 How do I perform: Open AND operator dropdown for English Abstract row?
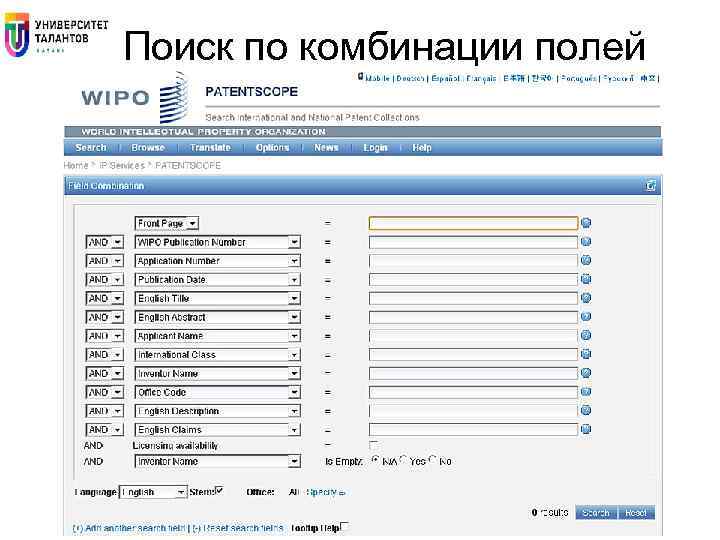coord(105,318)
